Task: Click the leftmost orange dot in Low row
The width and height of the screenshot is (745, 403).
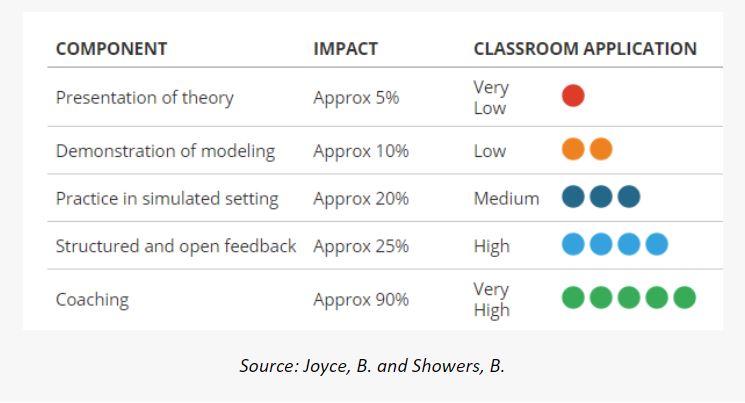Action: click(x=573, y=150)
